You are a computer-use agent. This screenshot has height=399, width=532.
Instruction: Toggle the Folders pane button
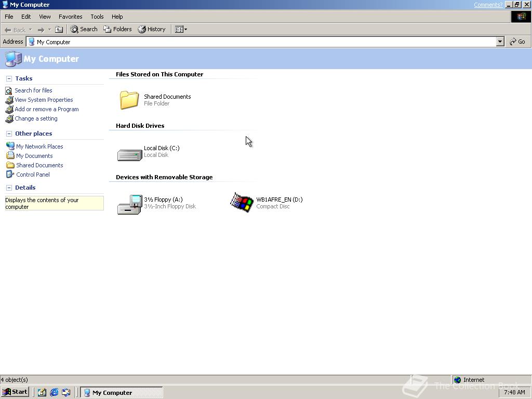click(118, 29)
